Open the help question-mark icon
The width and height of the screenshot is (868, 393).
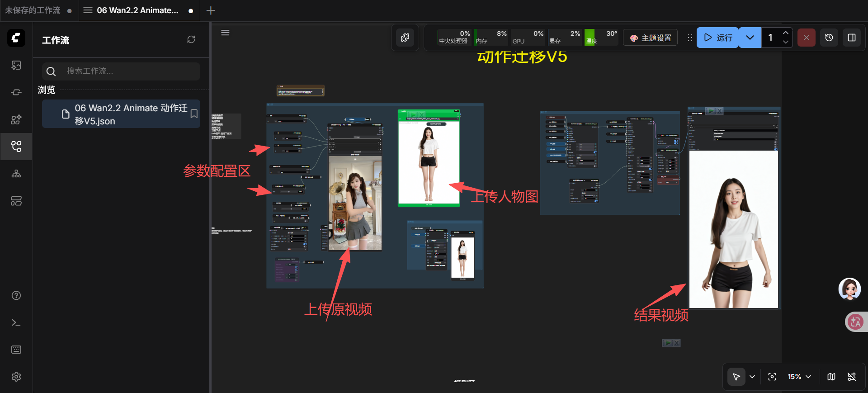coord(16,295)
